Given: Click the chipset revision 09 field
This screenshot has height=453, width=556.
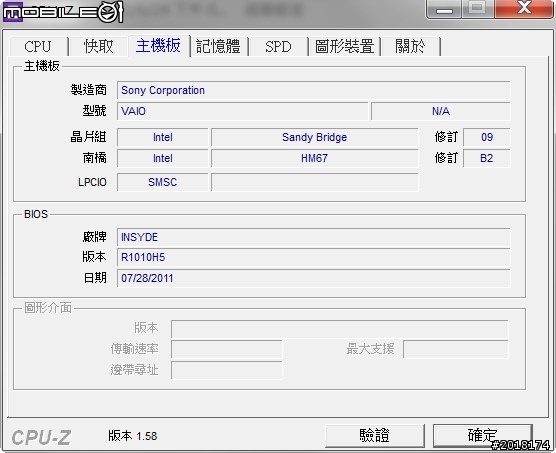Looking at the screenshot, I should click(x=487, y=137).
